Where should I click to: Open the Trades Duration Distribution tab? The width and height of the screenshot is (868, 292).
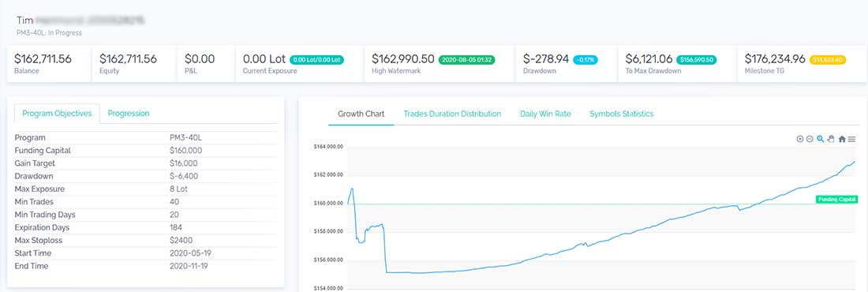pyautogui.click(x=452, y=114)
